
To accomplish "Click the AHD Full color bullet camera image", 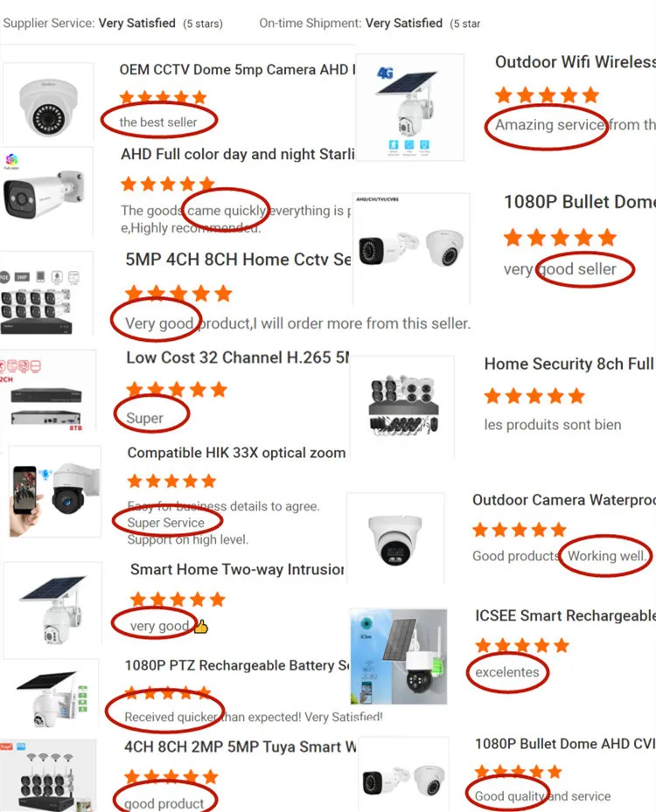I will pyautogui.click(x=46, y=192).
